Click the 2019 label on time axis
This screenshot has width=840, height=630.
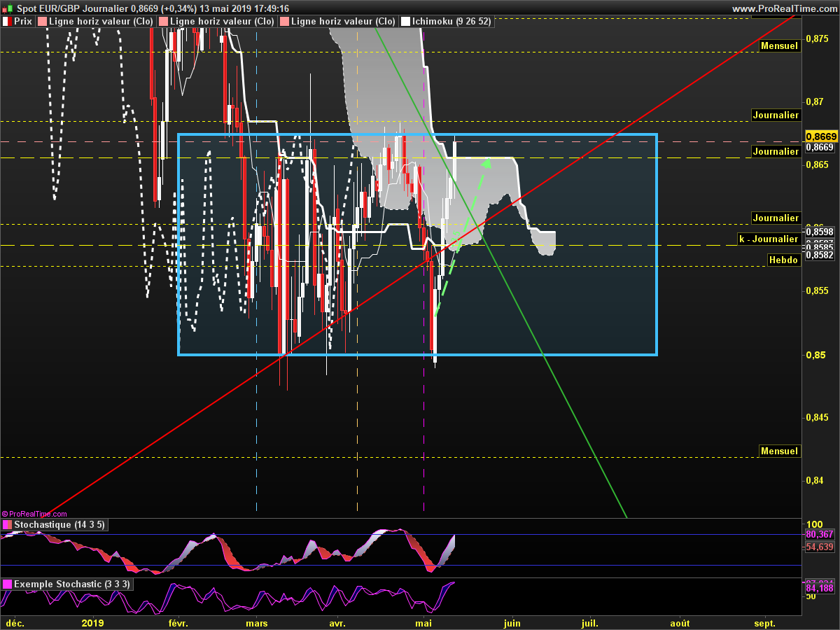(92, 623)
